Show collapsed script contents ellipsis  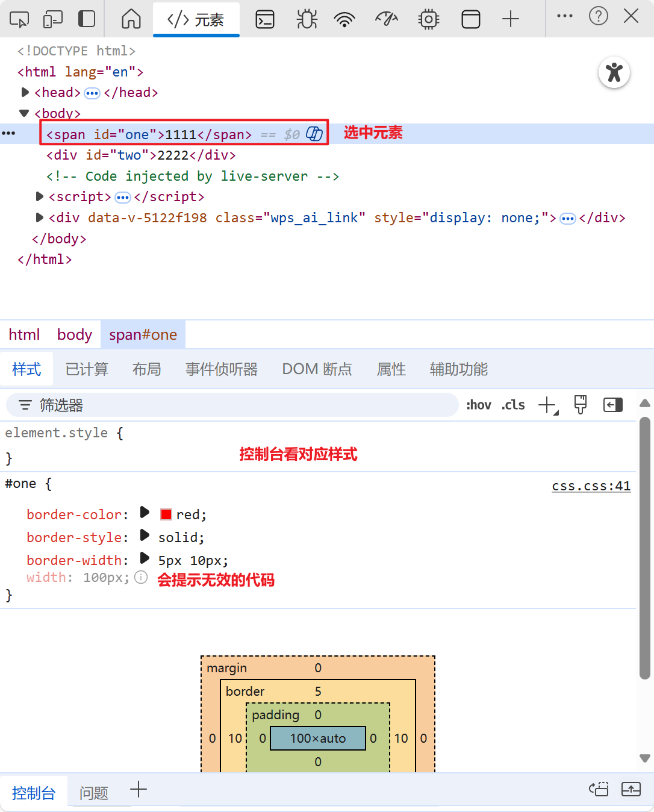123,198
